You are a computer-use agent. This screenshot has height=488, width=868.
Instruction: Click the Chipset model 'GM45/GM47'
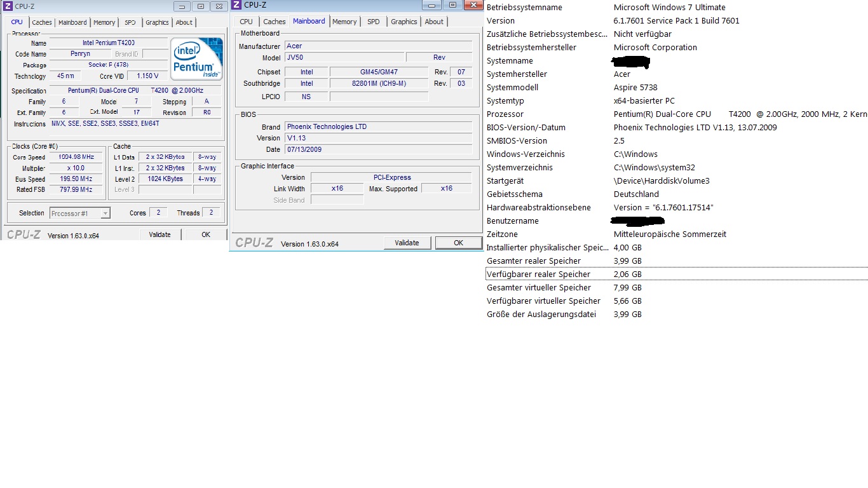coord(380,72)
